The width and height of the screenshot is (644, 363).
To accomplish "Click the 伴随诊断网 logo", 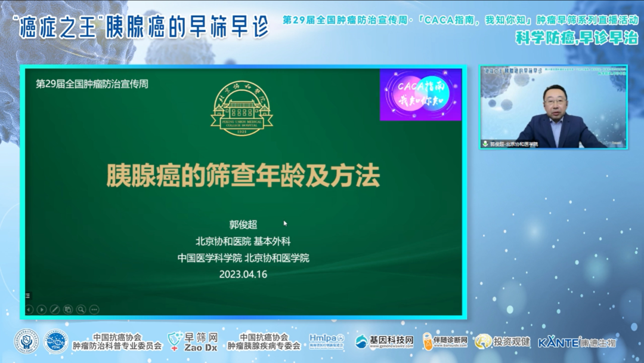I will click(x=445, y=342).
